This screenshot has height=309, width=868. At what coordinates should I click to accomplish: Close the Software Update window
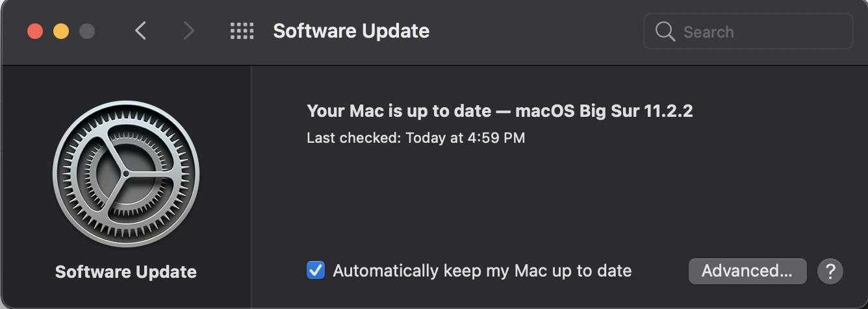[x=35, y=31]
